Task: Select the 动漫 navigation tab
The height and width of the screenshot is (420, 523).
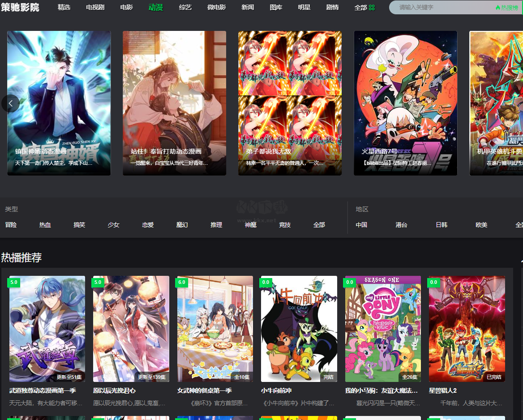Action: [x=156, y=7]
